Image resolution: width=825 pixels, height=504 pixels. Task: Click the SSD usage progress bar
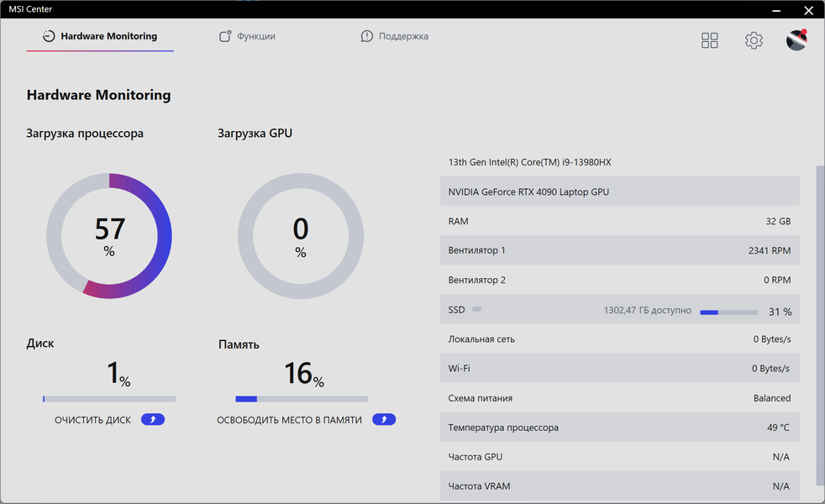click(x=728, y=312)
